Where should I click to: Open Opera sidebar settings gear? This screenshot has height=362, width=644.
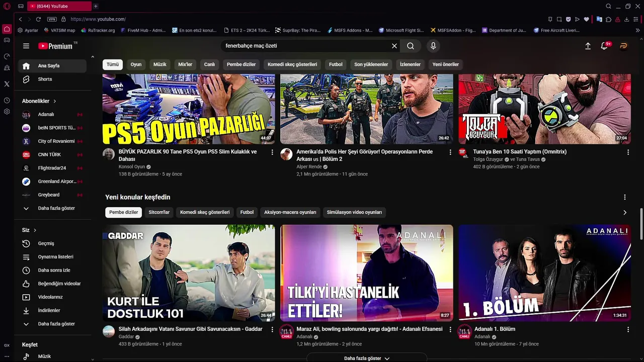click(x=7, y=112)
